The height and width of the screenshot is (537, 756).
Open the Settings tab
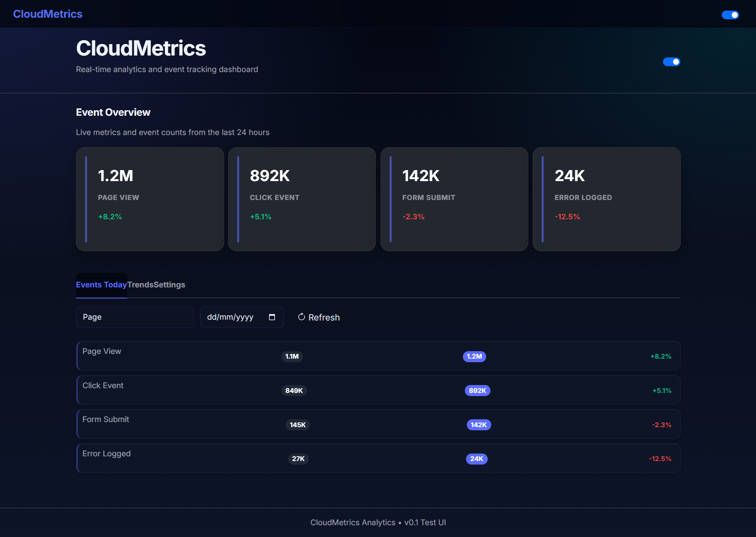coord(169,285)
